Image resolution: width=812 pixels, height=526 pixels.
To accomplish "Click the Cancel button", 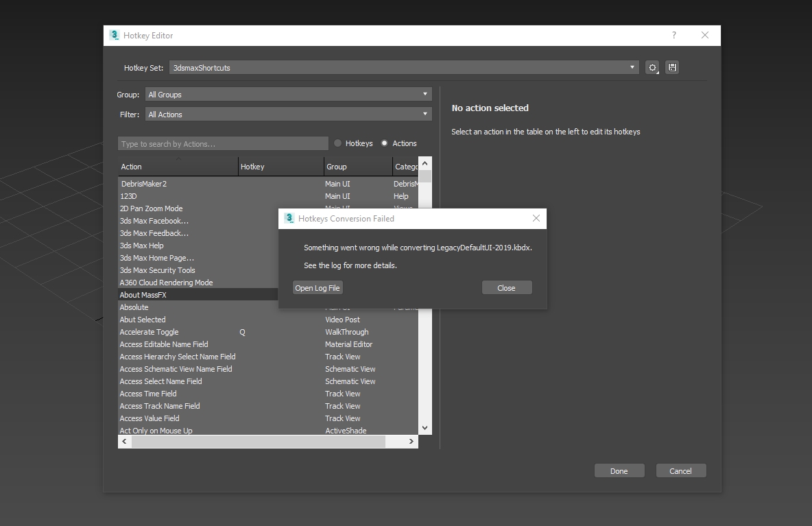I will [680, 470].
